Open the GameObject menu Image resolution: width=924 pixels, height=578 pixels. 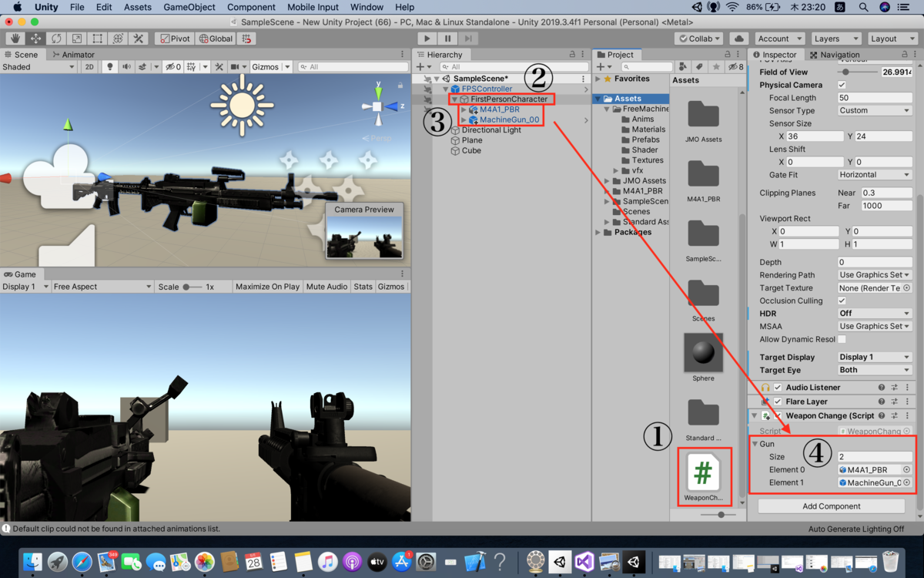189,7
